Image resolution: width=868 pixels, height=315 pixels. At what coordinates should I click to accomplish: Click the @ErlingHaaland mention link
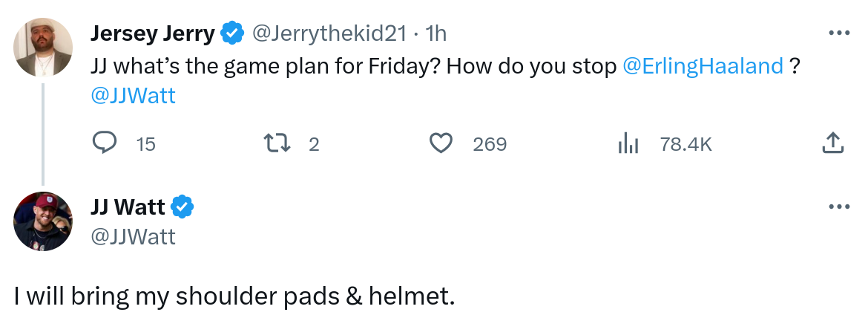703,66
